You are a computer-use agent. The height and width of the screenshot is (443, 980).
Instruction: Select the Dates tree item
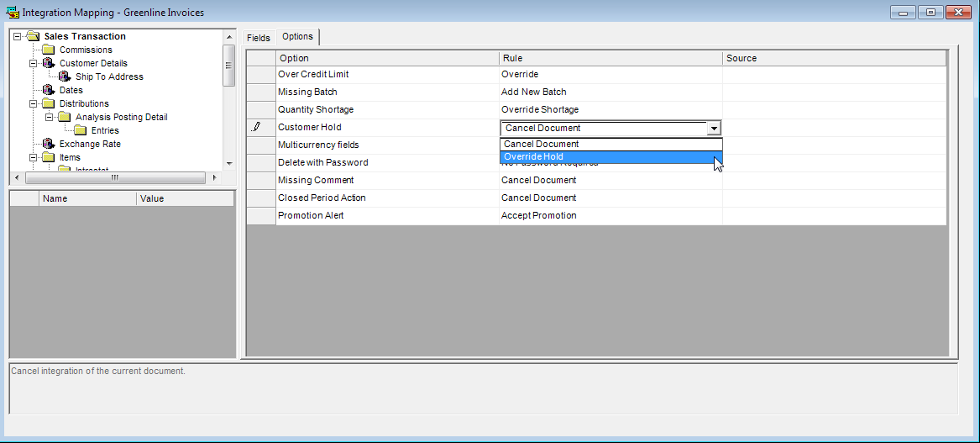tap(71, 90)
